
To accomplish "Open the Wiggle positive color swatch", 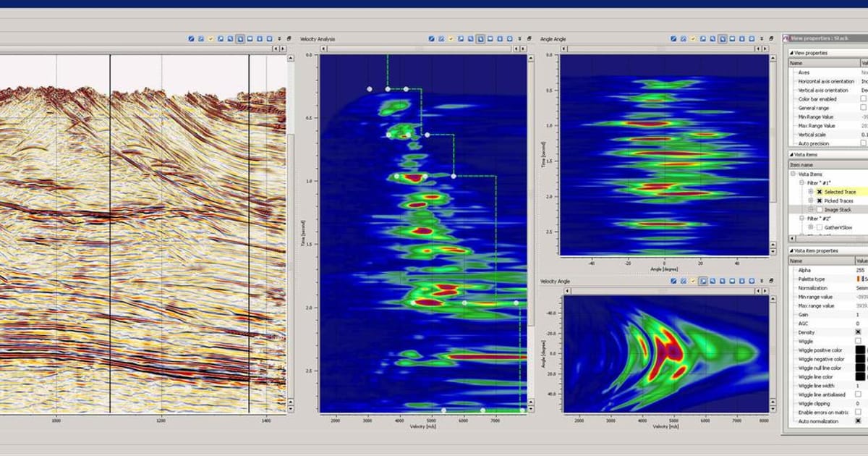I will pos(860,350).
